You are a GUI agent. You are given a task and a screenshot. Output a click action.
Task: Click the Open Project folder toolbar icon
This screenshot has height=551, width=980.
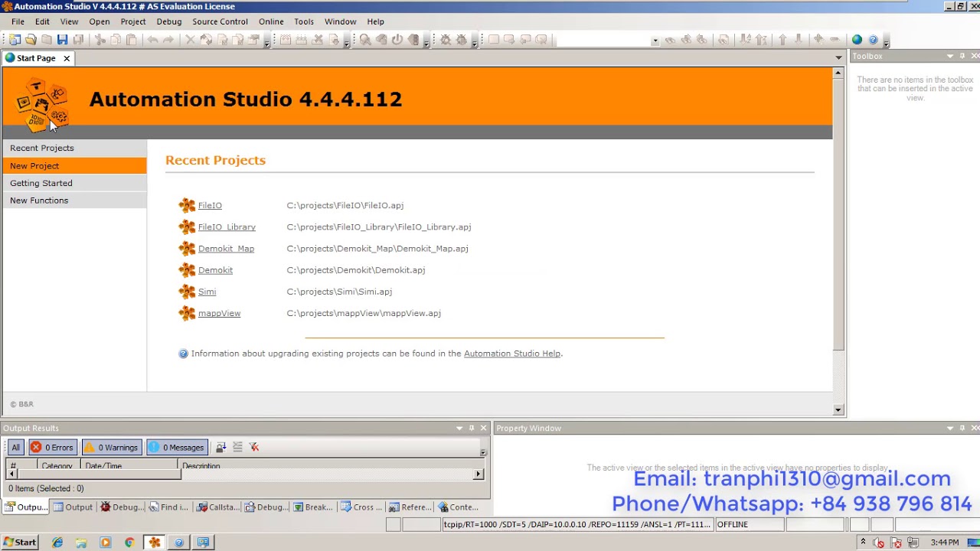pyautogui.click(x=31, y=40)
